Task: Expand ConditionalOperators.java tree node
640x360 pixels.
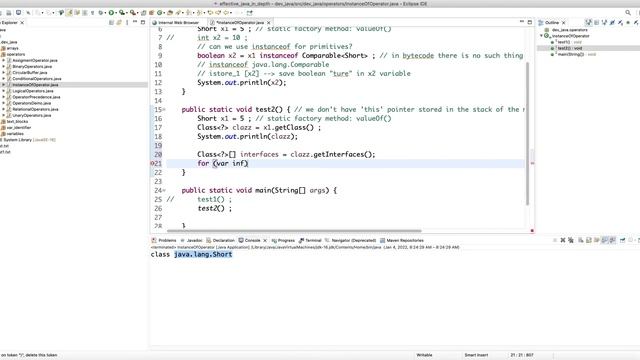Action: pyautogui.click(x=4, y=79)
